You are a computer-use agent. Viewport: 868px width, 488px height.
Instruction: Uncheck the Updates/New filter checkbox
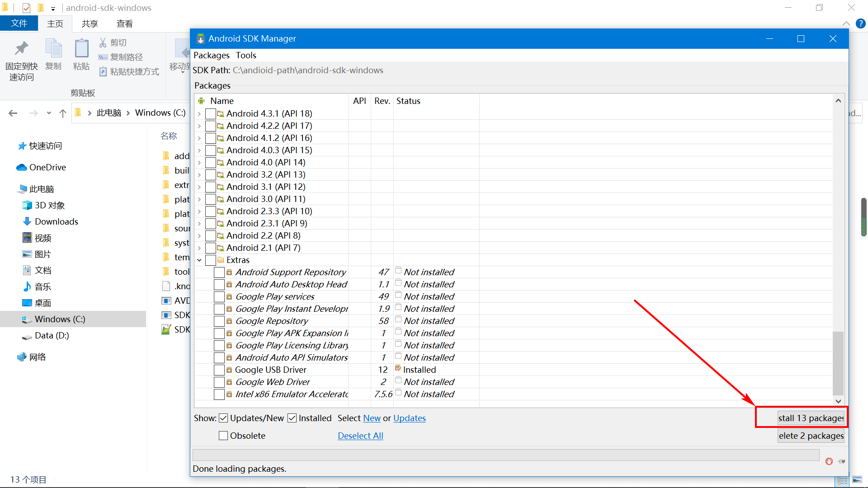tap(223, 418)
